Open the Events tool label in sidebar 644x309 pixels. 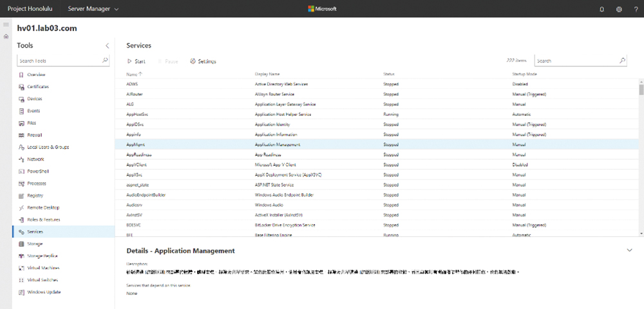[x=33, y=111]
